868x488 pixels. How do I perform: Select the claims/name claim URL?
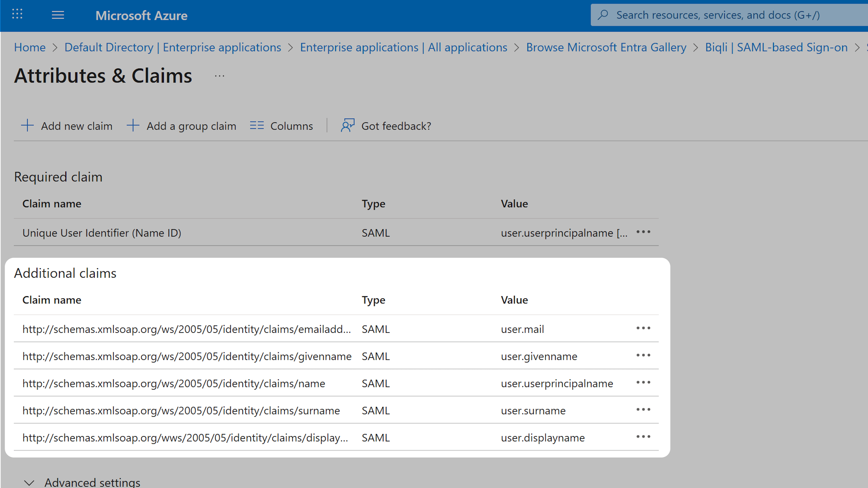tap(174, 383)
